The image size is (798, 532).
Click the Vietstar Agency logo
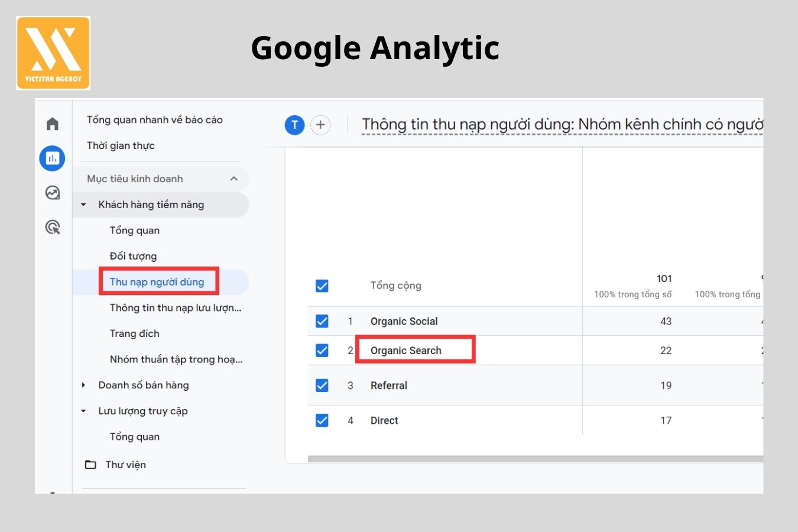53,53
